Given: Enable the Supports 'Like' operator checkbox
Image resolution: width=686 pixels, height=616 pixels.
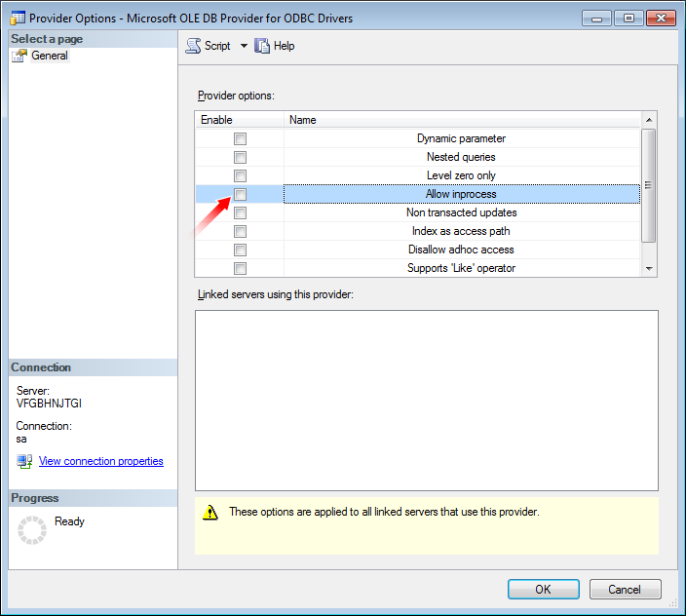Looking at the screenshot, I should tap(240, 268).
